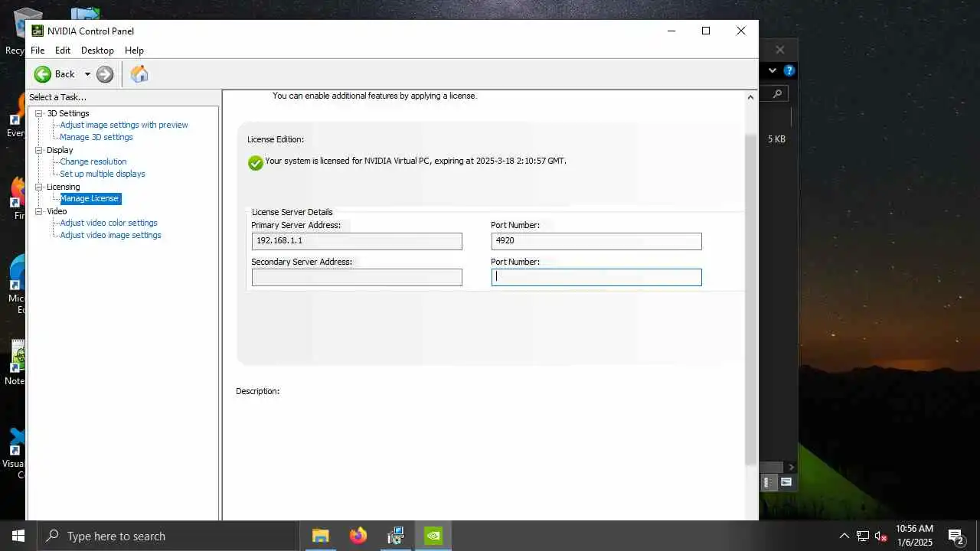Expand ribbon chevron in the background window

click(x=773, y=70)
